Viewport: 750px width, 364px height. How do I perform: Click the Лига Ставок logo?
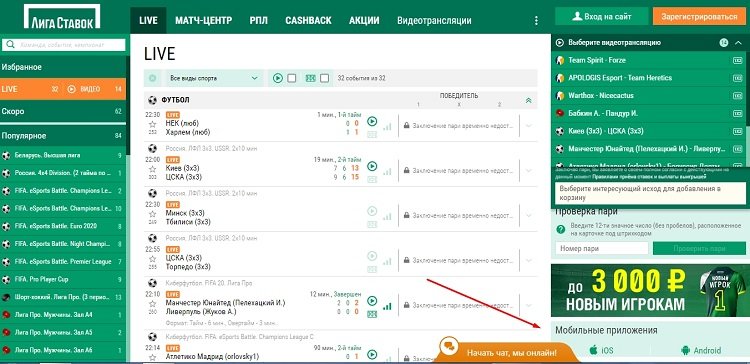pos(62,17)
